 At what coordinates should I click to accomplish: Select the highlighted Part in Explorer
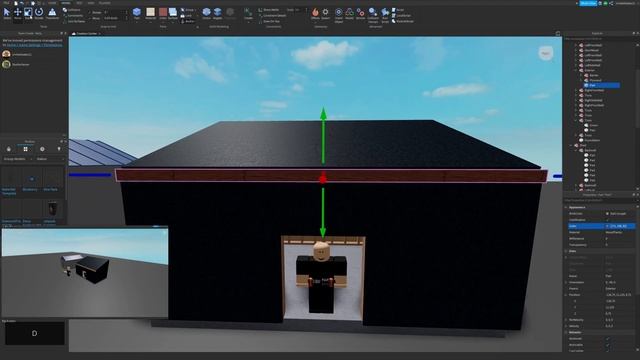[x=602, y=85]
